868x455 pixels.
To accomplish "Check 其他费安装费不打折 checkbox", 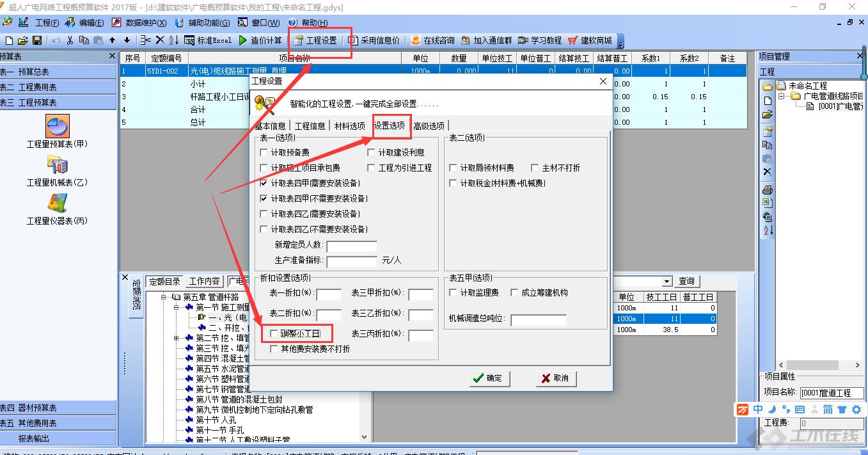I will point(274,349).
